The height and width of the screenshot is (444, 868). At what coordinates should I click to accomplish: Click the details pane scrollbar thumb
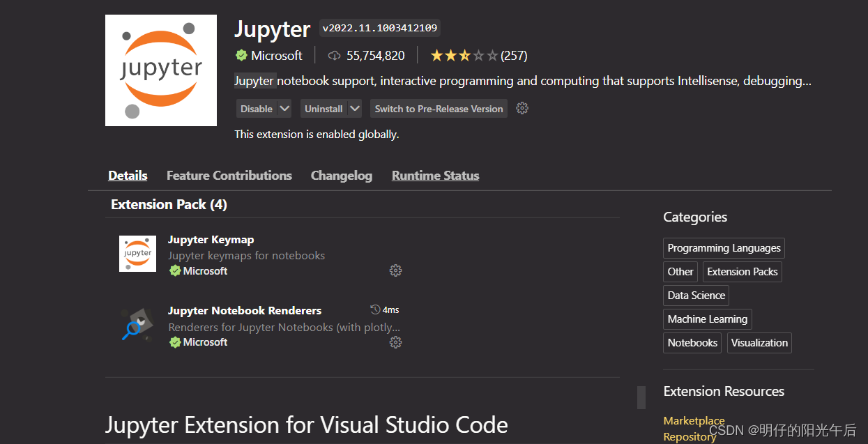[x=641, y=397]
